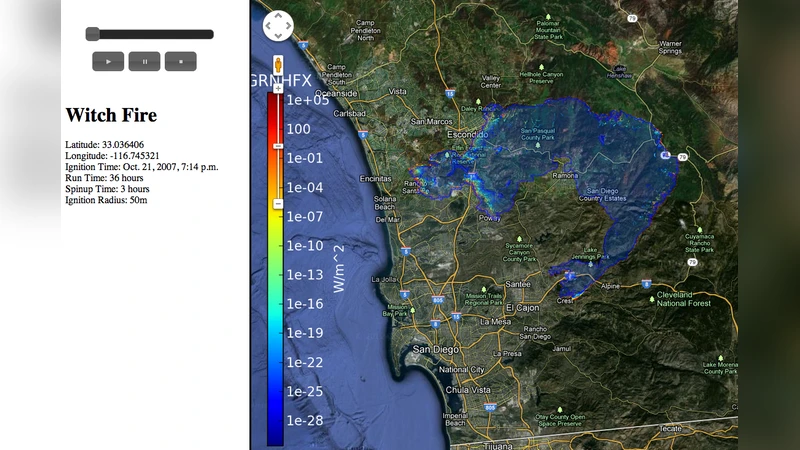The width and height of the screenshot is (800, 450).
Task: Pan the map right with arrow control
Action: tap(288, 26)
